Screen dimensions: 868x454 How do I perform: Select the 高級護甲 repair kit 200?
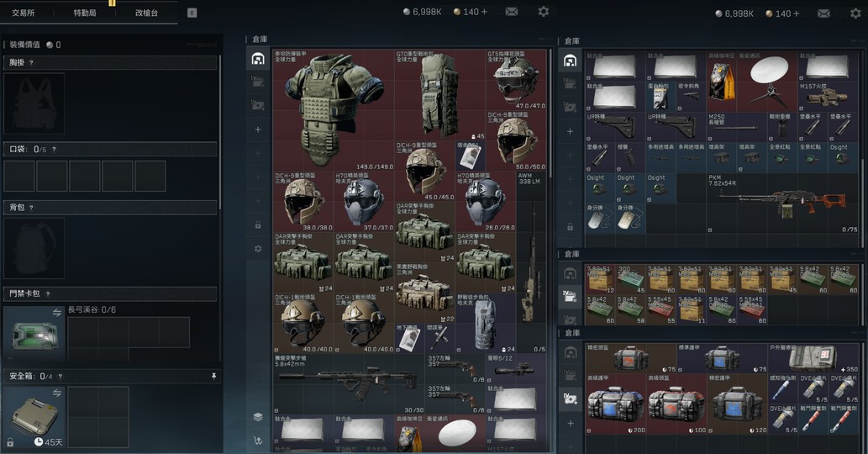(x=616, y=404)
